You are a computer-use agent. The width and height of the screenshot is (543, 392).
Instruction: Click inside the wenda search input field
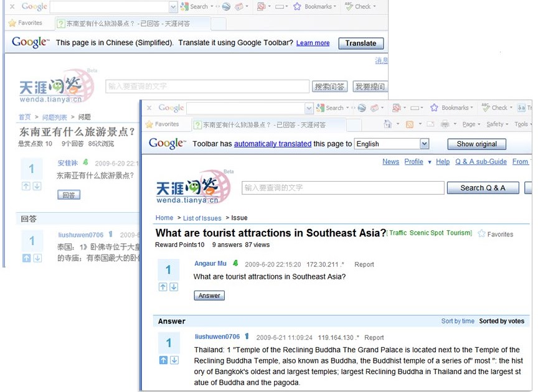342,187
